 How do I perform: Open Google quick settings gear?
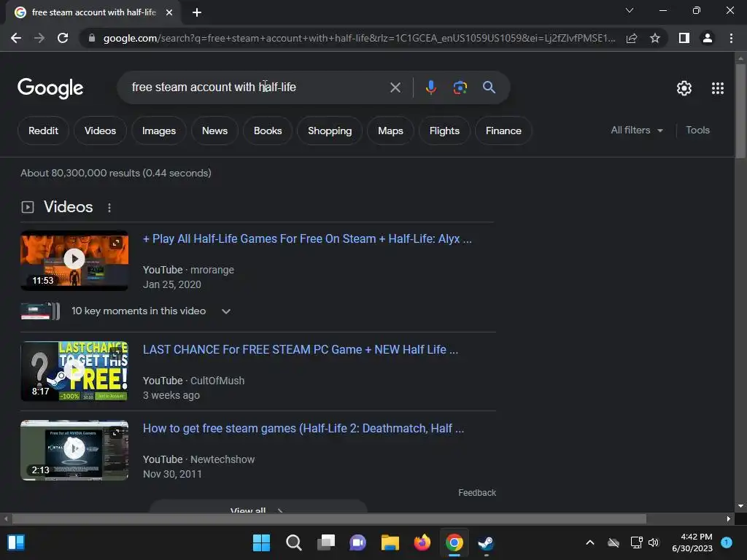coord(684,88)
